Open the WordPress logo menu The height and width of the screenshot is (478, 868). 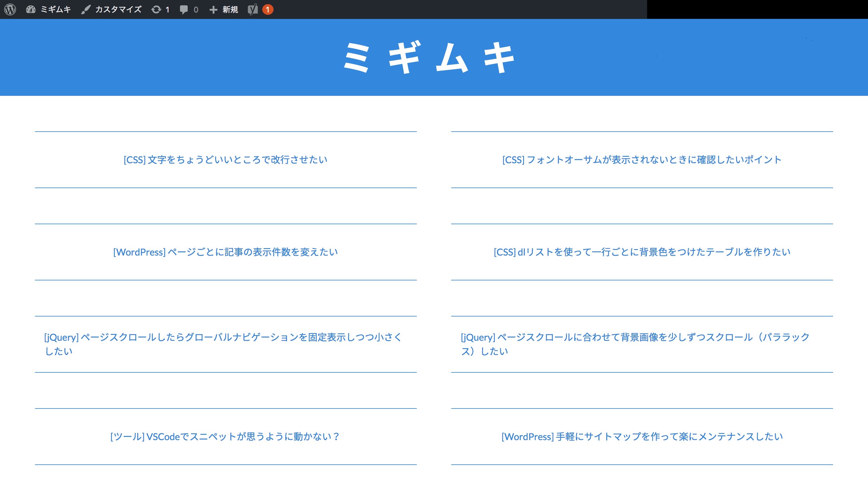pyautogui.click(x=10, y=9)
